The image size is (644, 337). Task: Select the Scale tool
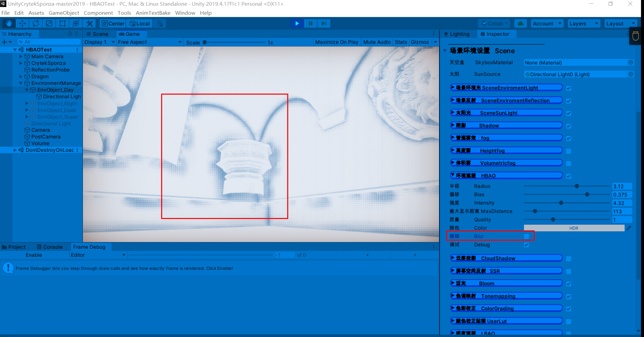click(x=49, y=23)
